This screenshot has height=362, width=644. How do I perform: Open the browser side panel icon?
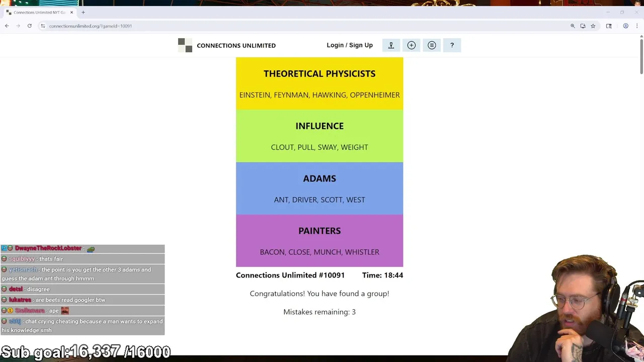click(609, 26)
